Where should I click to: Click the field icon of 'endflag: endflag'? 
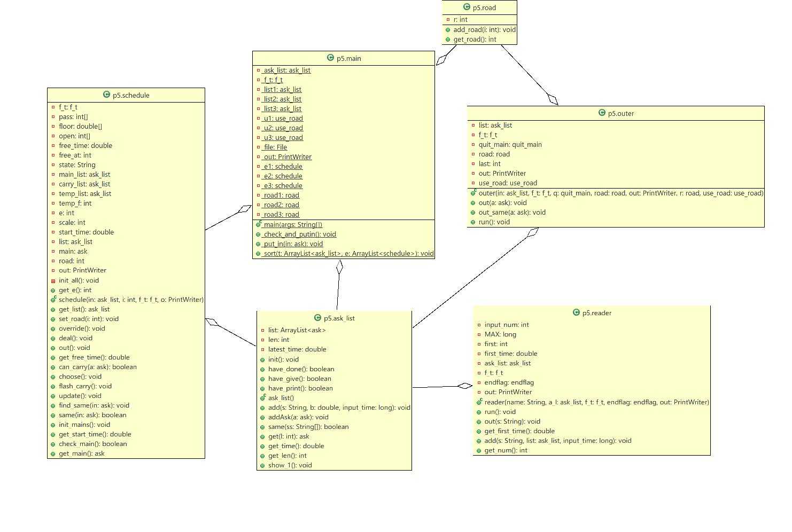(479, 382)
